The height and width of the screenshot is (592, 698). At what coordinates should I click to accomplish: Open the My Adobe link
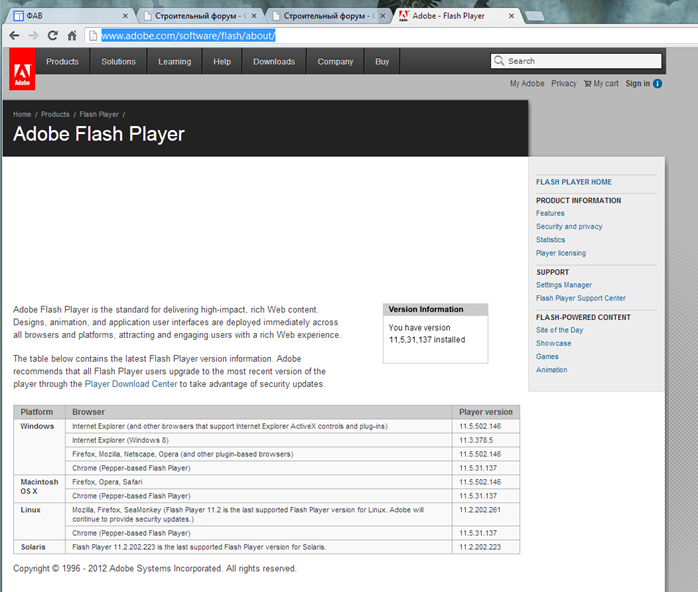coord(527,84)
